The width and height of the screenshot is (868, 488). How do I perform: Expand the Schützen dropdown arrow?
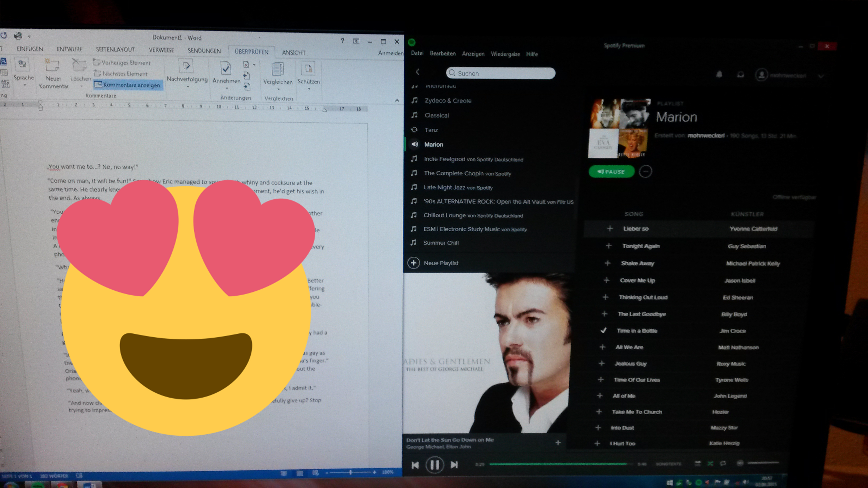(309, 89)
